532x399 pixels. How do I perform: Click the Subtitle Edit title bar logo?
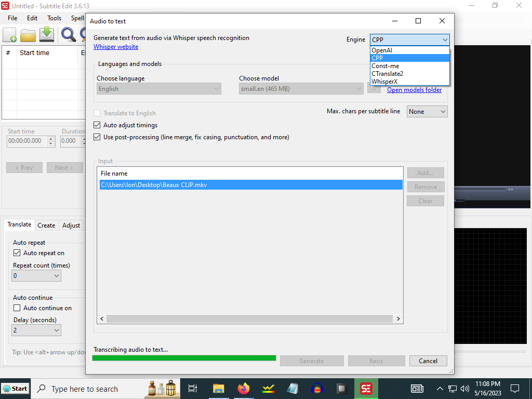5,6
